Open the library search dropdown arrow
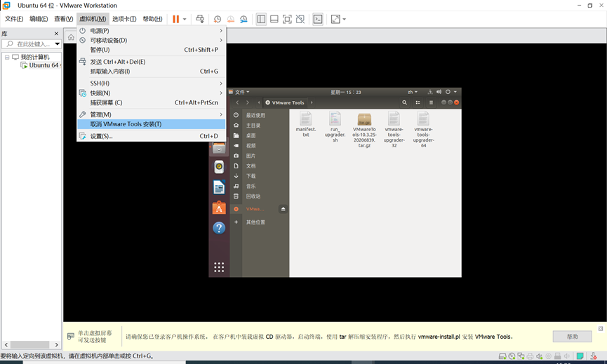Screen dimensions: 607x364 click(x=58, y=44)
